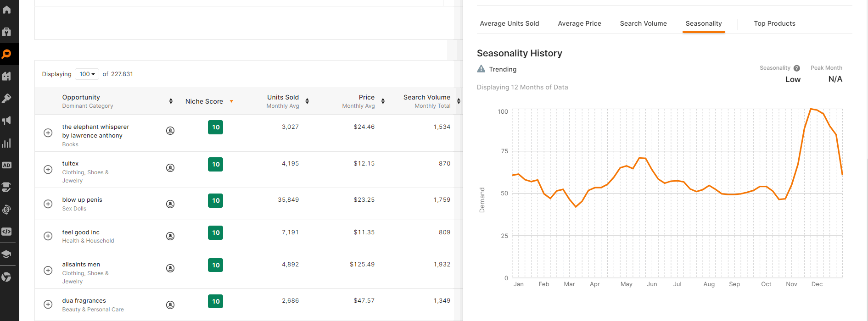Open the Displaying 100 rows dropdown
This screenshot has height=321, width=868.
tap(87, 74)
